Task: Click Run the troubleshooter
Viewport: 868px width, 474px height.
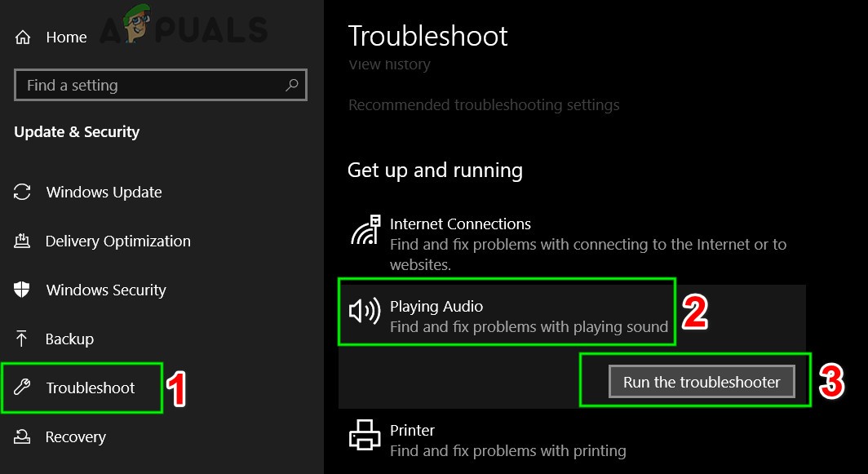Action: (x=702, y=381)
